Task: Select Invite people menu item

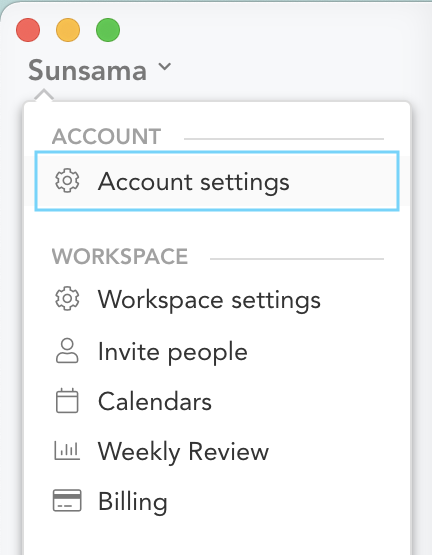Action: (217, 351)
